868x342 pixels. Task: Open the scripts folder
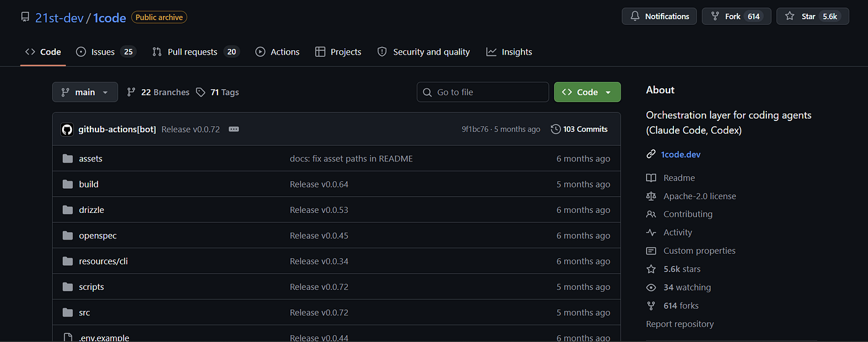[x=91, y=287]
